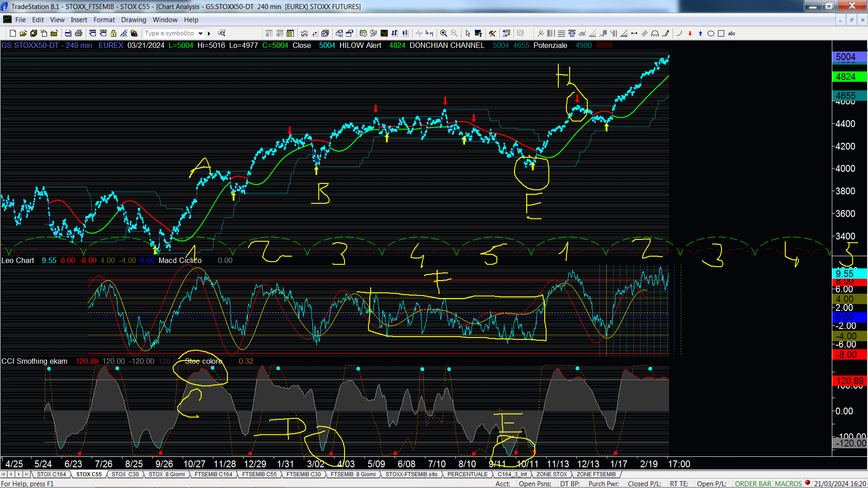This screenshot has width=868, height=488.
Task: Switch to the ZONE FTSEMIB tab
Action: (596, 474)
